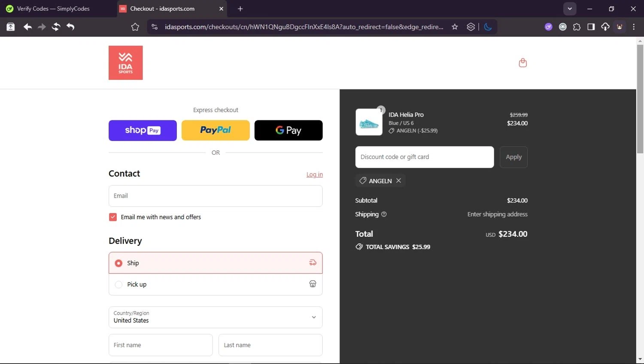Reload the checkout page
The image size is (644, 364).
pos(56,27)
